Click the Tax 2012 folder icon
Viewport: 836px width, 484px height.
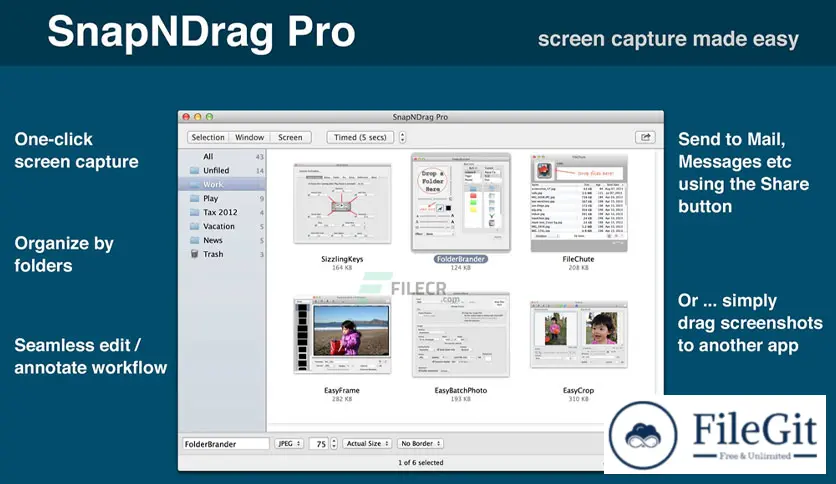(195, 212)
